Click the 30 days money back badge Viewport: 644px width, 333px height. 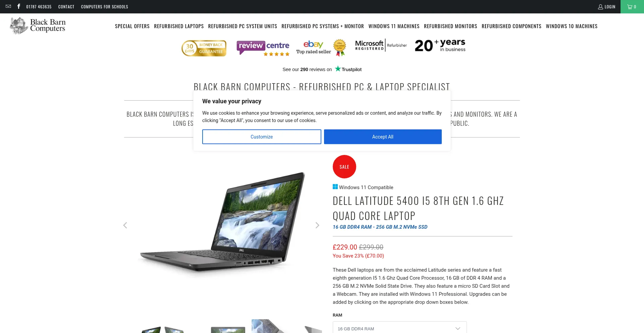pos(204,48)
